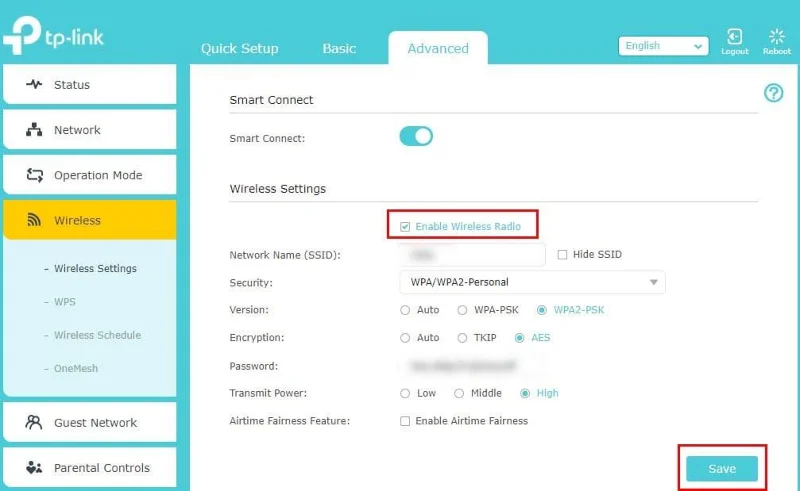Image resolution: width=800 pixels, height=491 pixels.
Task: Check the Hide SSID checkbox
Action: coord(562,255)
